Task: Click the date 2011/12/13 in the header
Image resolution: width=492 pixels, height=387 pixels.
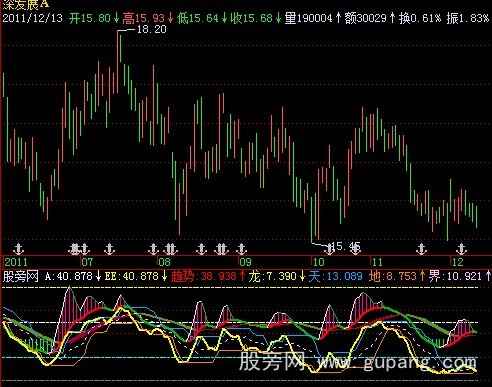Action: click(33, 18)
